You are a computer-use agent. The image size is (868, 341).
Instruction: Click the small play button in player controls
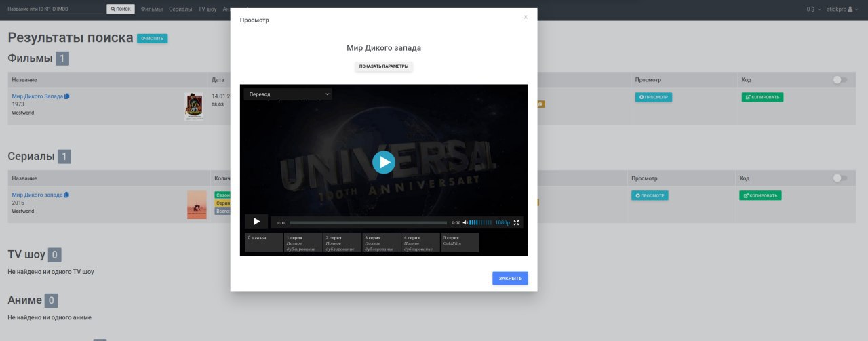pyautogui.click(x=256, y=221)
